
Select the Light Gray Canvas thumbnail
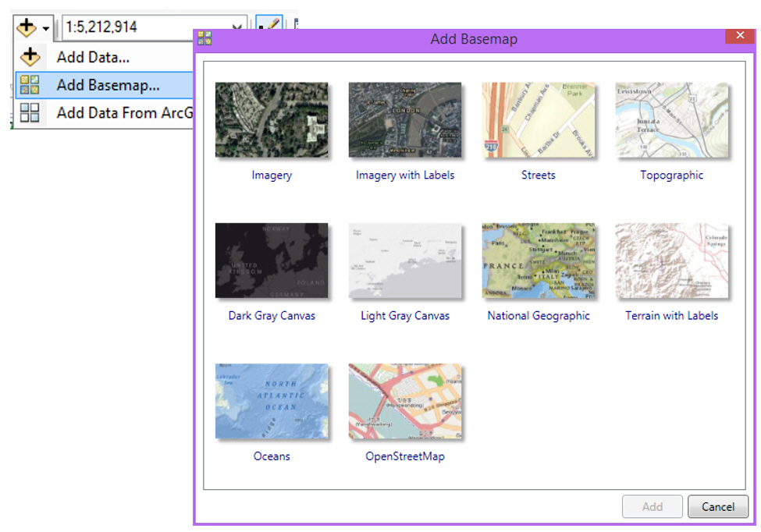pos(405,261)
